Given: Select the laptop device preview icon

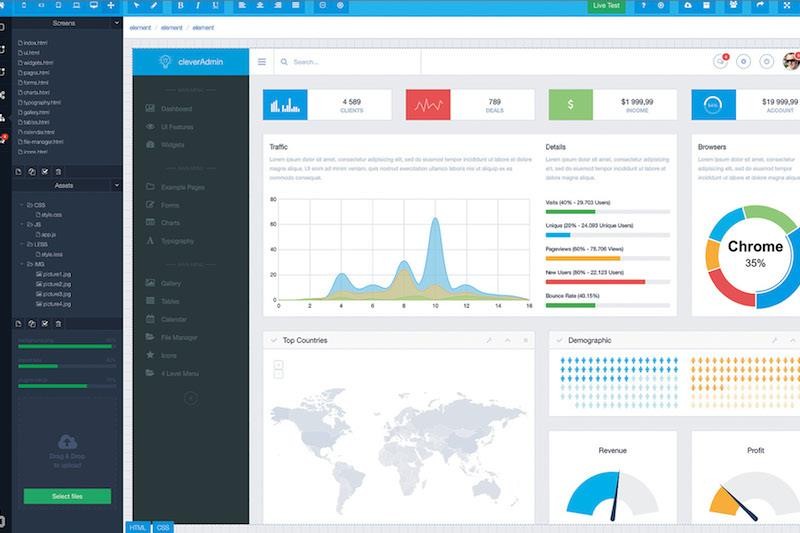Looking at the screenshot, I should (76, 5).
